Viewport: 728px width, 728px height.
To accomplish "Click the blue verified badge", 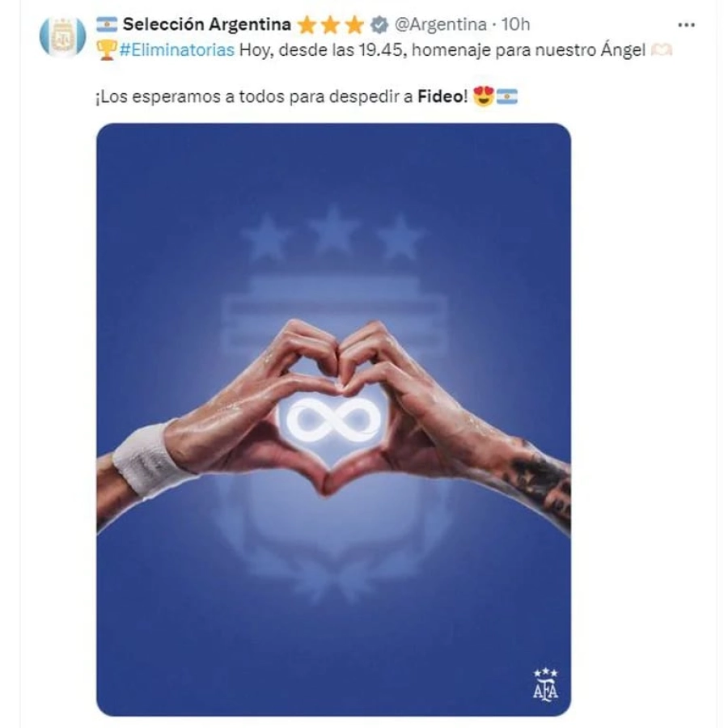I will [x=379, y=24].
